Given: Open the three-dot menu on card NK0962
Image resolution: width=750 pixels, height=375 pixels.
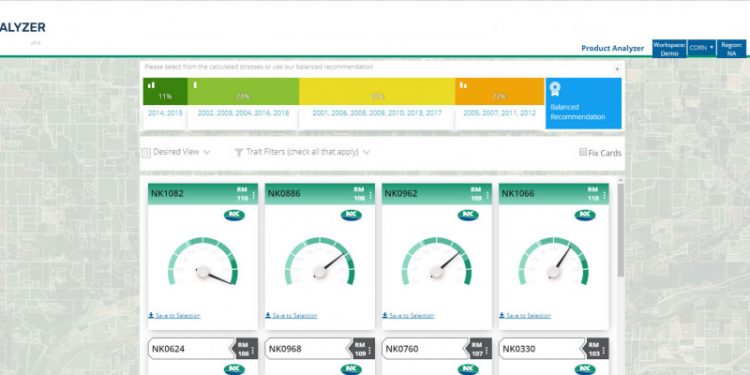Looking at the screenshot, I should pos(487,195).
